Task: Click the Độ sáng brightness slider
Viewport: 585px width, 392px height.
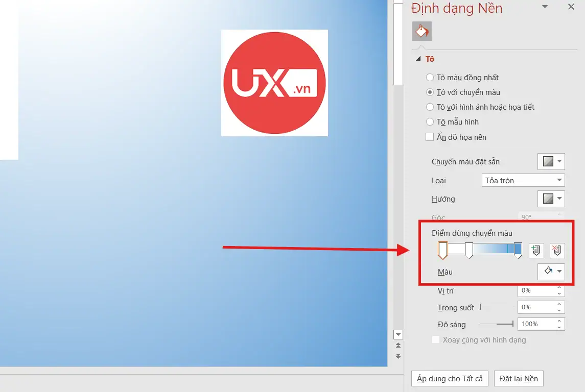Action: (x=497, y=324)
